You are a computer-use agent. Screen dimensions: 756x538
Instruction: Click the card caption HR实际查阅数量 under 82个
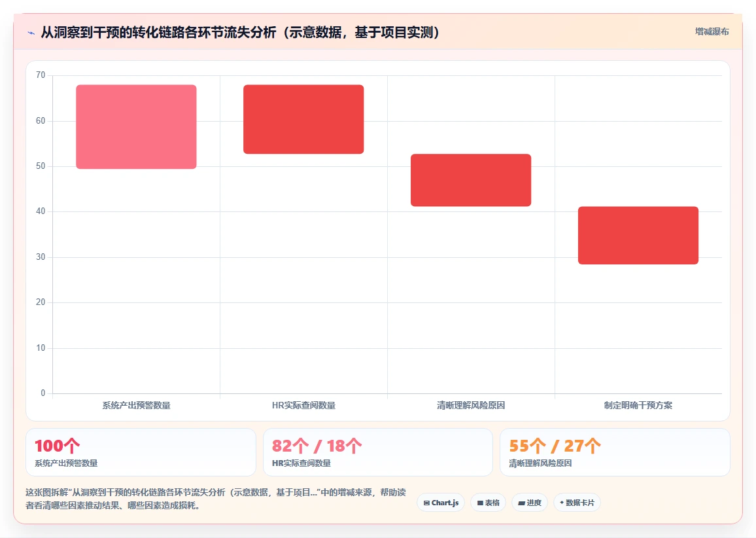point(301,463)
